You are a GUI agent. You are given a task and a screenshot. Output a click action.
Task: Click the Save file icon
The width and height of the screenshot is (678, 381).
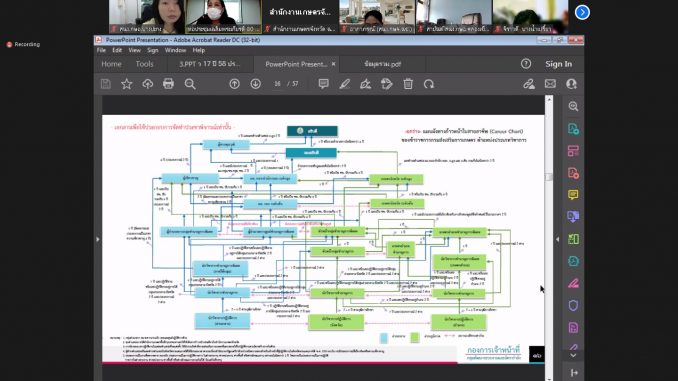click(x=106, y=84)
